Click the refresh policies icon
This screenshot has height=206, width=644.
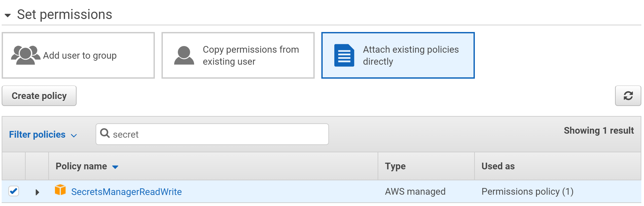[628, 96]
